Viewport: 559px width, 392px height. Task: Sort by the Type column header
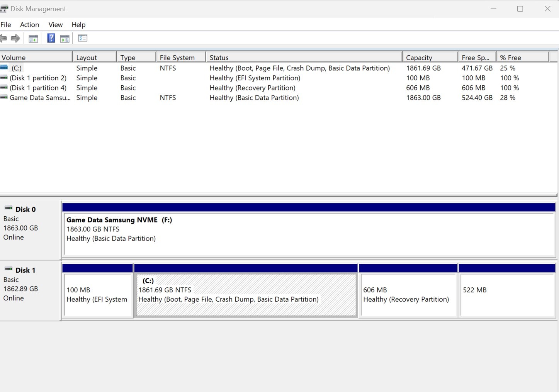[136, 58]
